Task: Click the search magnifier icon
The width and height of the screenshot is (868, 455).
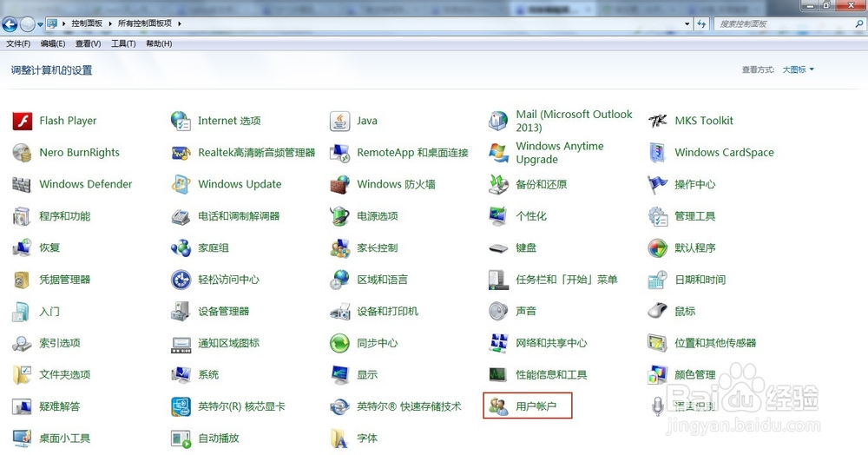Action: coord(858,23)
